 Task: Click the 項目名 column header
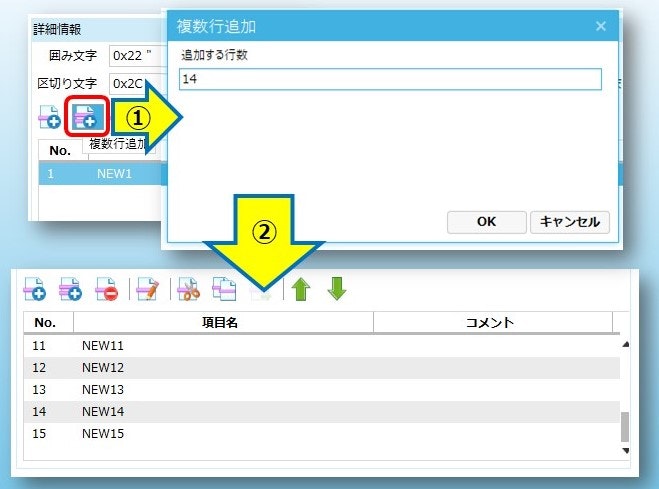click(223, 323)
